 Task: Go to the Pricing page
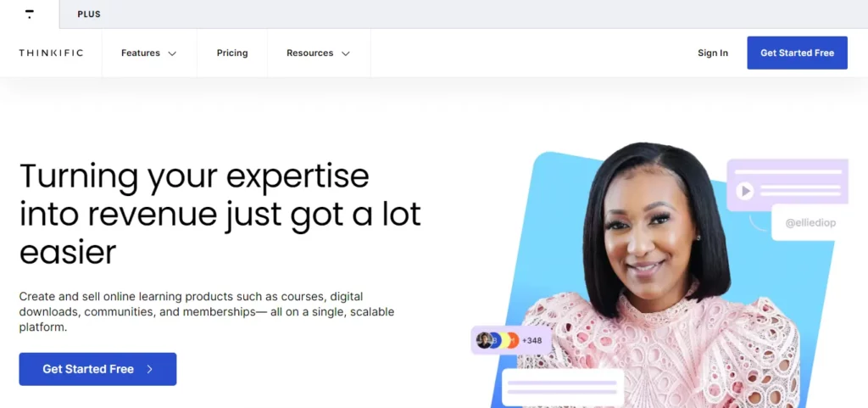(232, 53)
